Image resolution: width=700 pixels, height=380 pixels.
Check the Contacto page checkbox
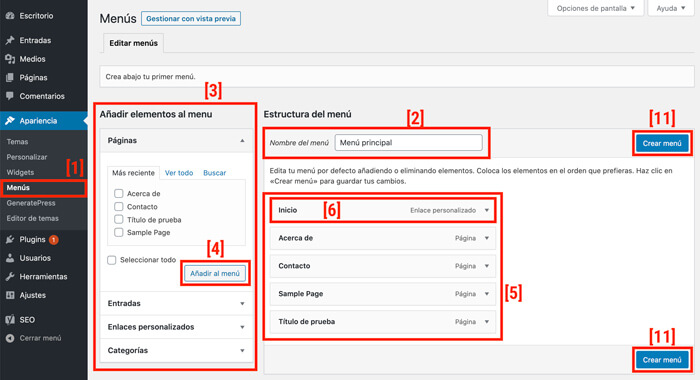click(119, 206)
